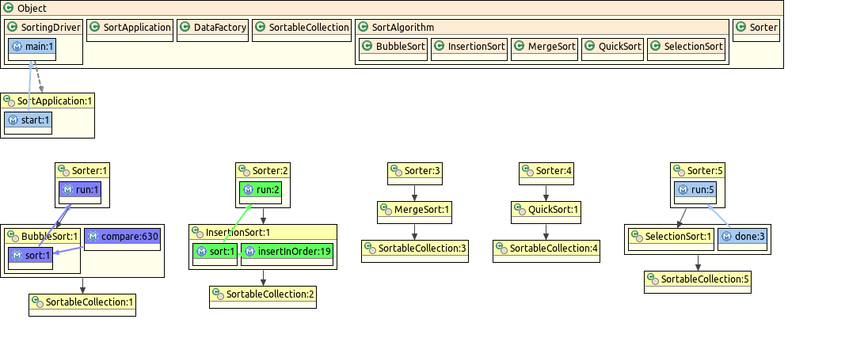Click the done:3 method node
The image size is (868, 357).
[x=742, y=236]
